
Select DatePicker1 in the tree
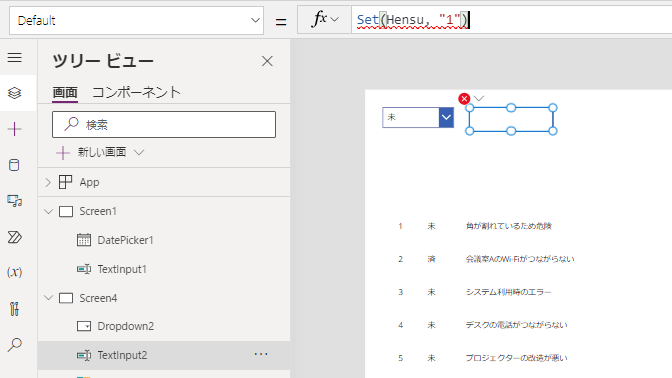[125, 240]
